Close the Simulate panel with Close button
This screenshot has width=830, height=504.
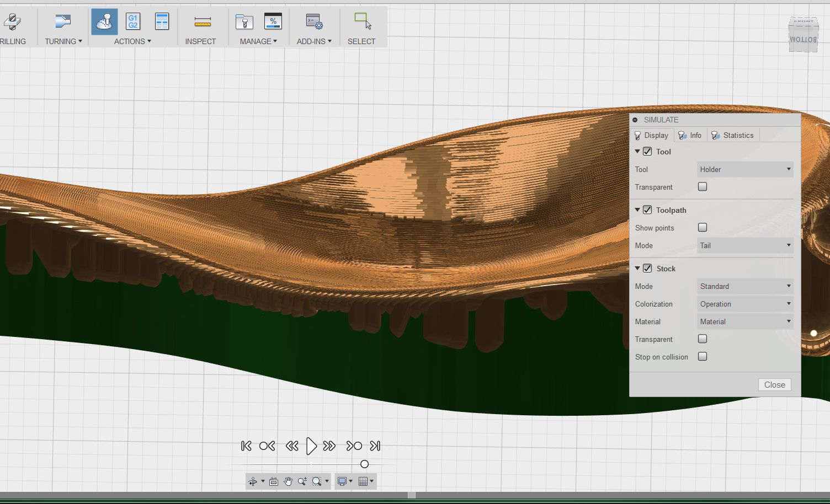774,385
